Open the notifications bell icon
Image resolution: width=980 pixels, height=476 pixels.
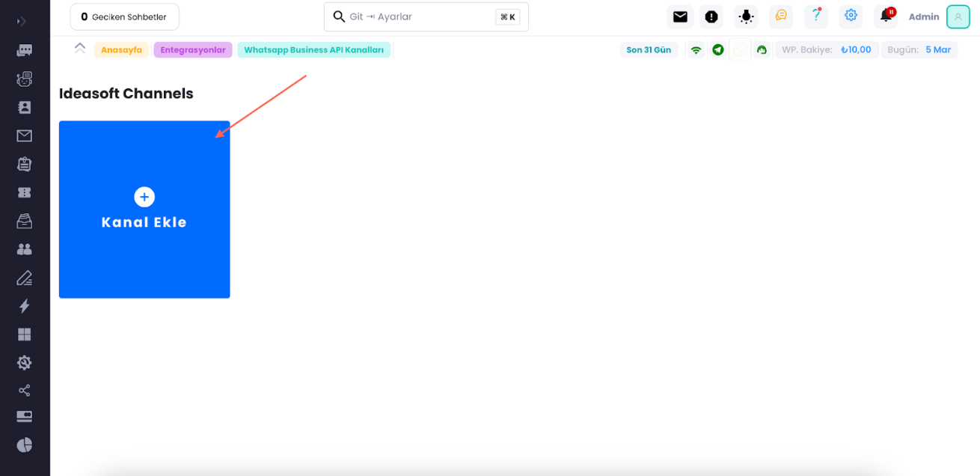tap(886, 16)
